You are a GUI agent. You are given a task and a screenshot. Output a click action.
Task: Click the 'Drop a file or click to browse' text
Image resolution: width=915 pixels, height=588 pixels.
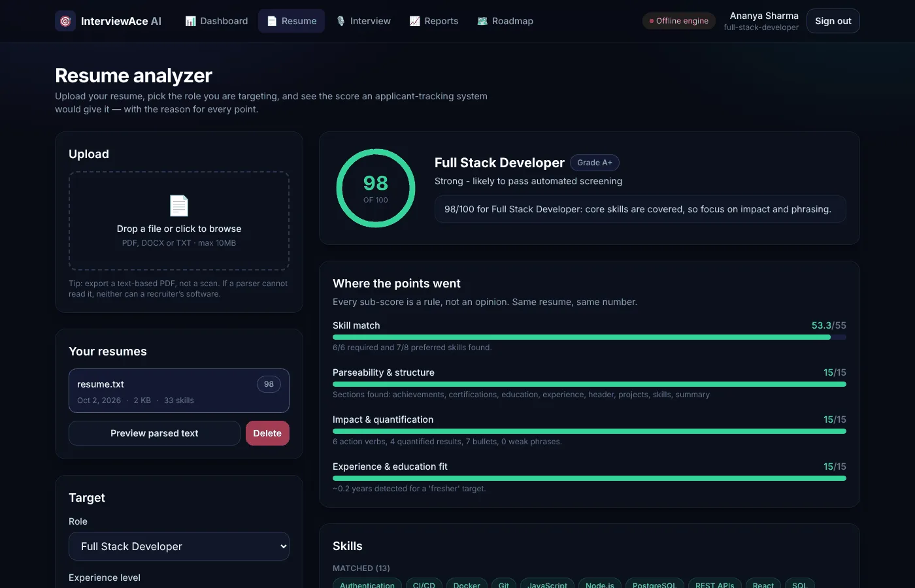pyautogui.click(x=179, y=229)
